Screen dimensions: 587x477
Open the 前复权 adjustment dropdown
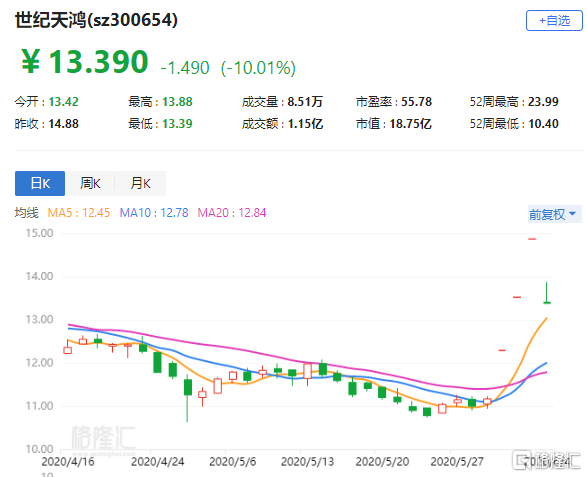pos(554,214)
